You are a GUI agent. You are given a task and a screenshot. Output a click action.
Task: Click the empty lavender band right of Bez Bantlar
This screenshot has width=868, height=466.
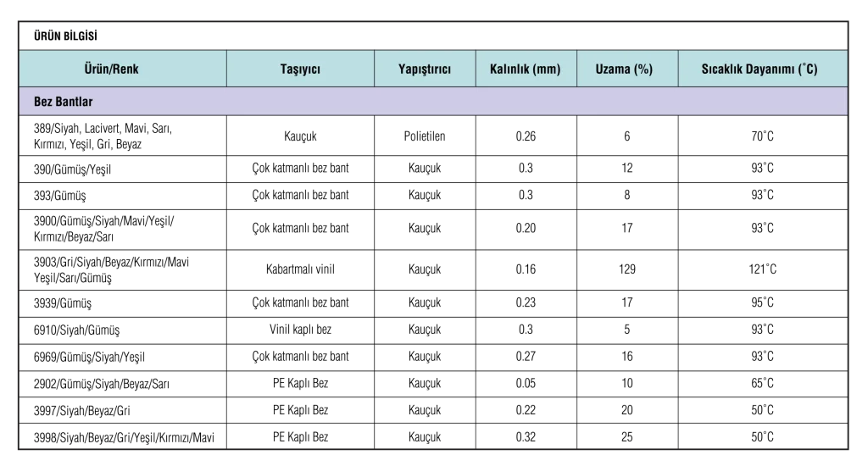[x=475, y=102]
